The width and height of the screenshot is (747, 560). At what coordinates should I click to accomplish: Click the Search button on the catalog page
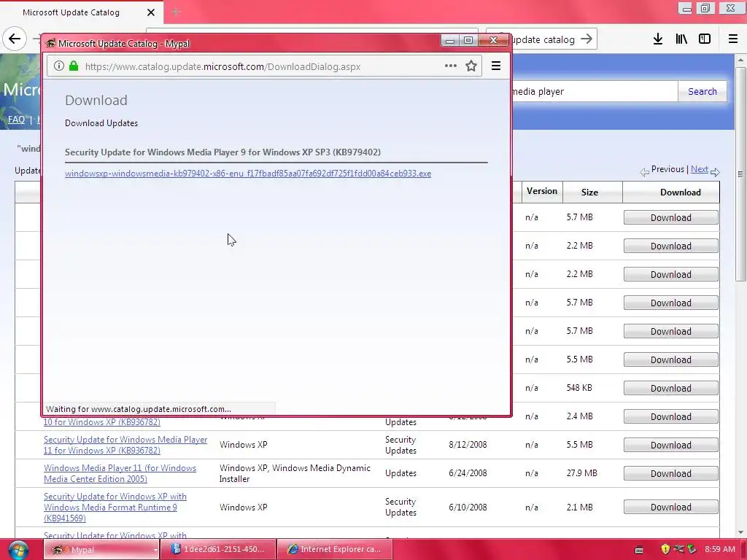click(703, 91)
